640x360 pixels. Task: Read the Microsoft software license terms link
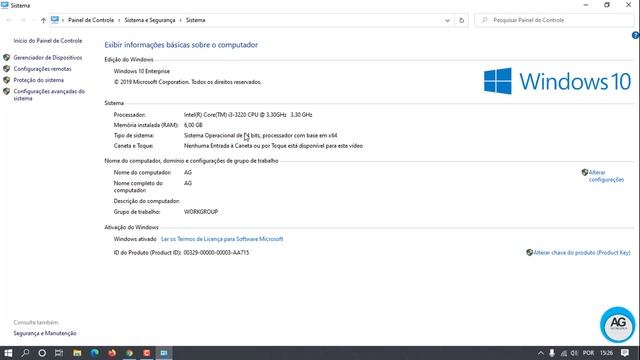[x=222, y=239]
